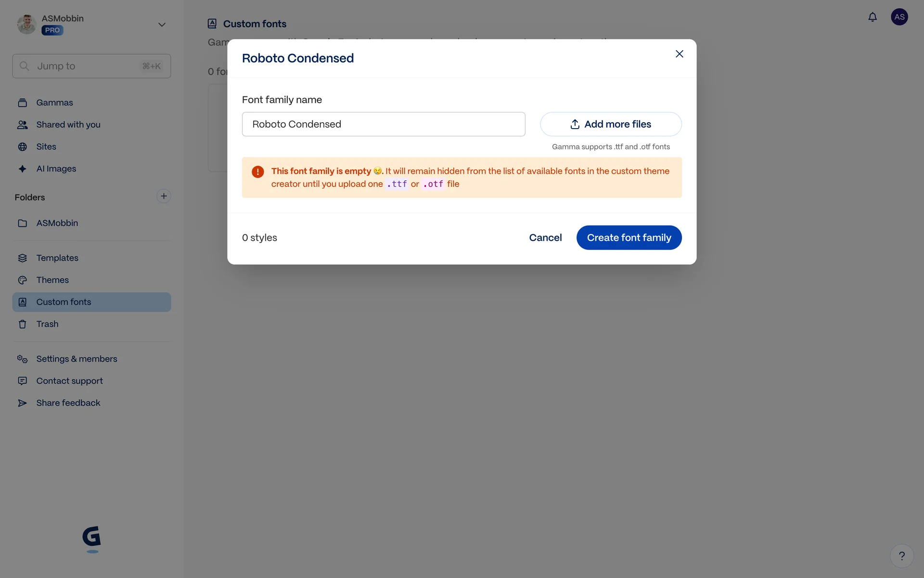Select Custom fonts in sidebar
Image resolution: width=924 pixels, height=578 pixels.
(x=64, y=302)
